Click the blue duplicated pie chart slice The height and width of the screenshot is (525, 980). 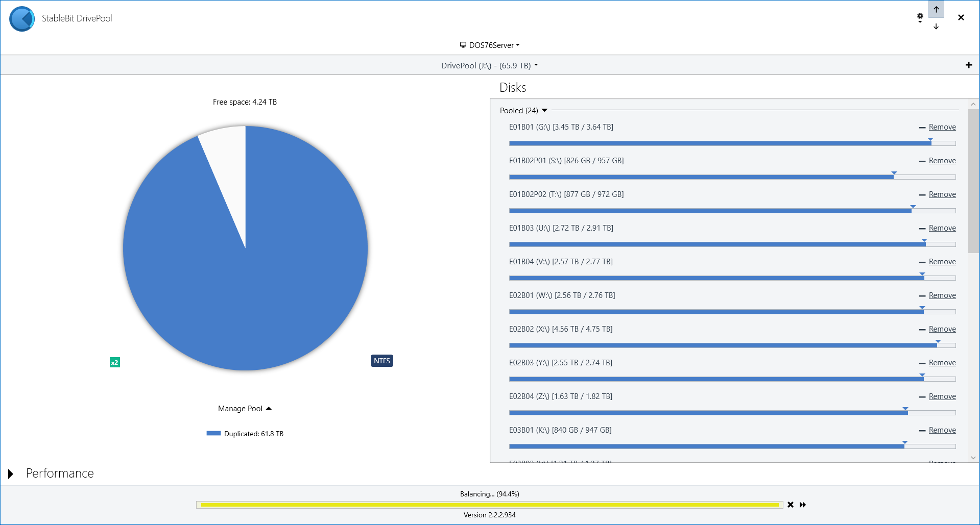[x=245, y=286]
